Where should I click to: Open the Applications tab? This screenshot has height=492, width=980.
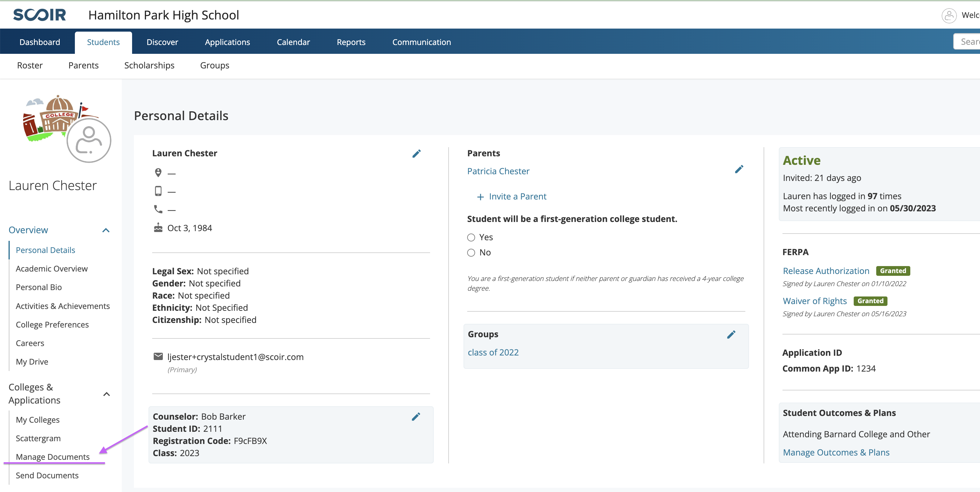(x=227, y=42)
